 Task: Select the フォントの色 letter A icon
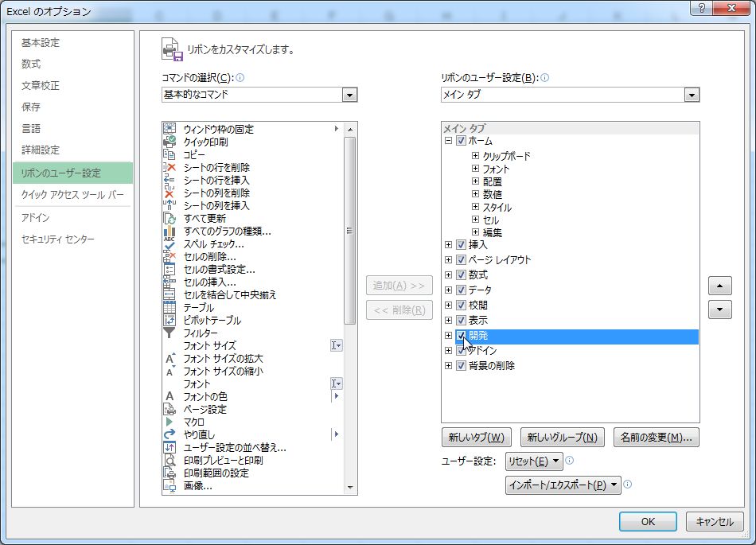point(170,396)
